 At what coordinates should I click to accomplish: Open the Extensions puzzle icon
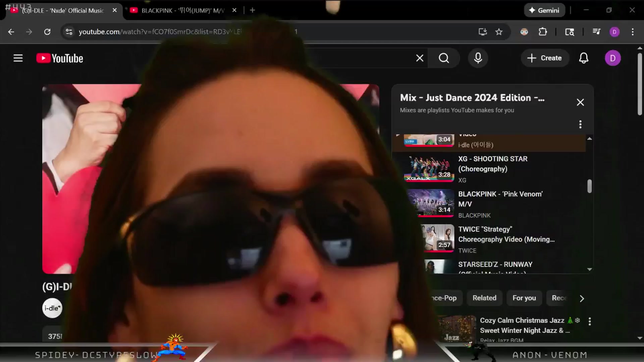543,32
